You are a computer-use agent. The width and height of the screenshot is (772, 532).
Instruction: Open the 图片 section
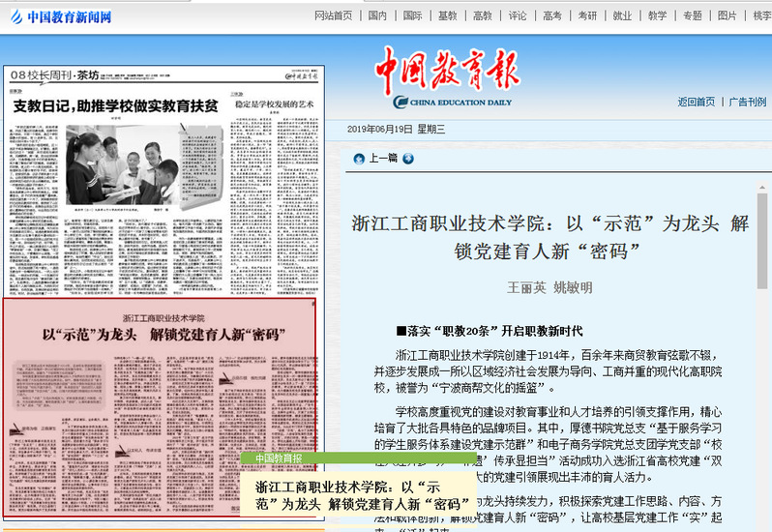pos(727,16)
